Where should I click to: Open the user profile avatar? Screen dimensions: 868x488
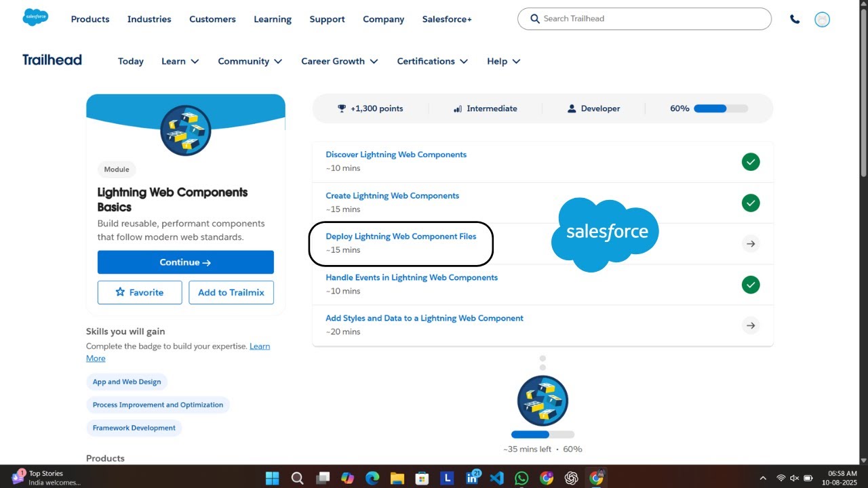pos(822,20)
